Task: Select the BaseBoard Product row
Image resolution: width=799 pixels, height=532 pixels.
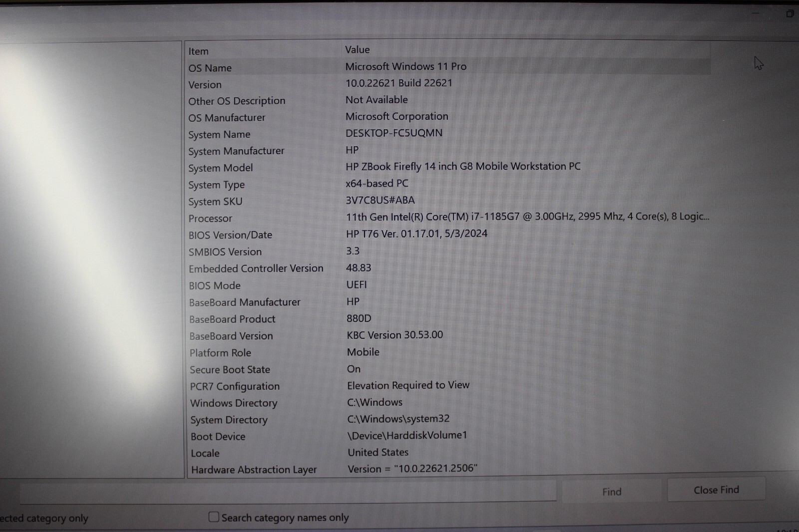Action: [448, 319]
